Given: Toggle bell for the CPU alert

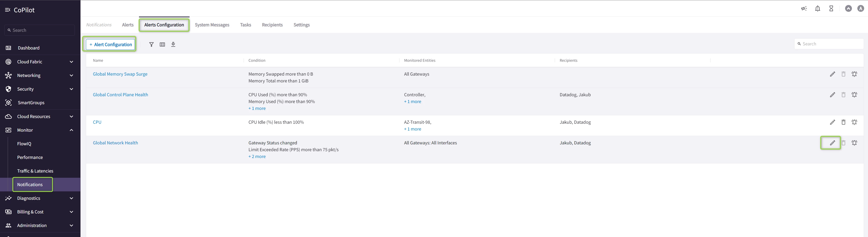Looking at the screenshot, I should 855,122.
